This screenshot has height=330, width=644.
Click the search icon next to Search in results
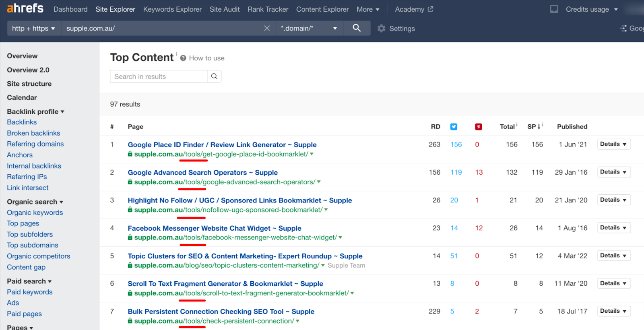(x=214, y=76)
